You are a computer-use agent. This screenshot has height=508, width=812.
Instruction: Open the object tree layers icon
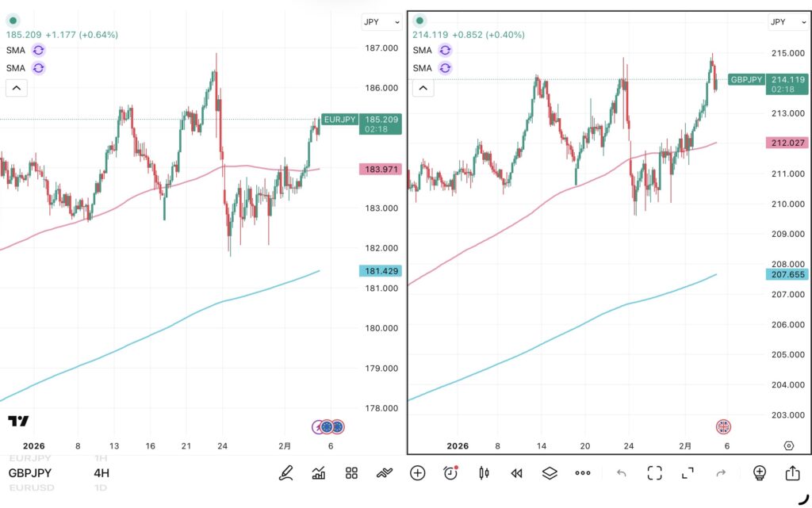tap(550, 473)
